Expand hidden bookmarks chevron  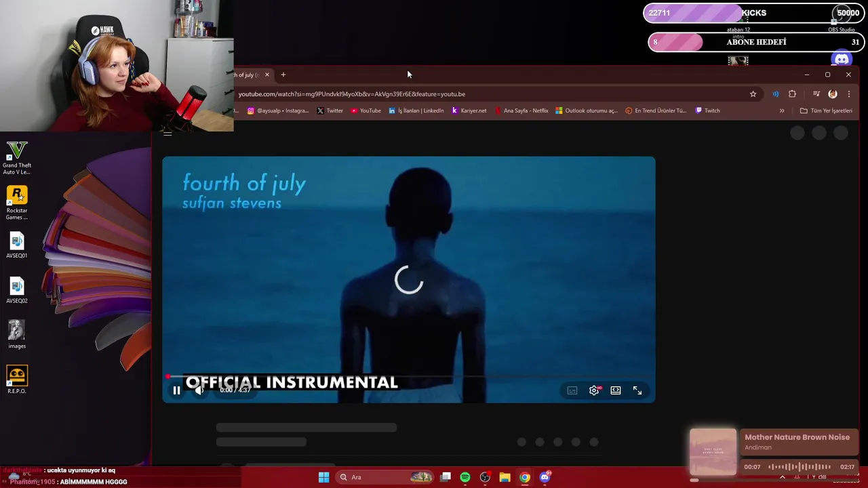782,110
